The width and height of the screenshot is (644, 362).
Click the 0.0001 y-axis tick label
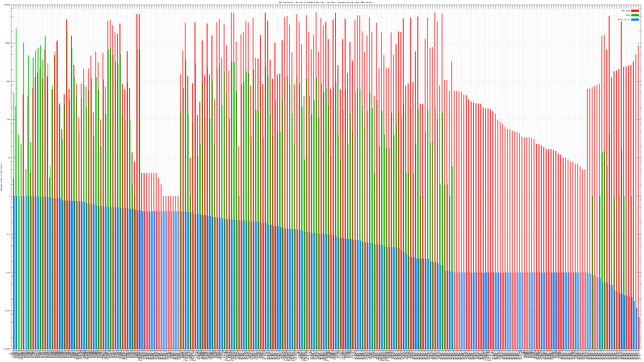click(x=7, y=349)
